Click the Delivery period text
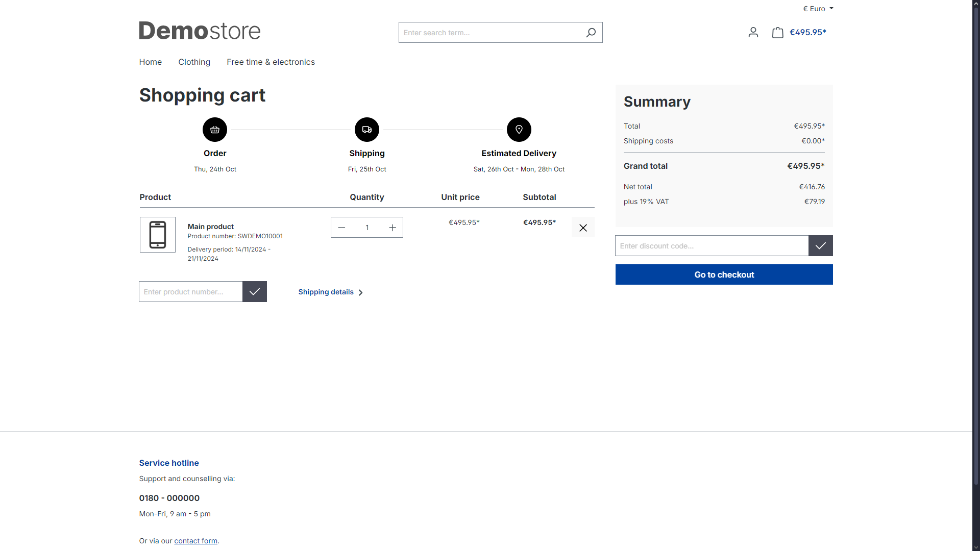 coord(229,254)
